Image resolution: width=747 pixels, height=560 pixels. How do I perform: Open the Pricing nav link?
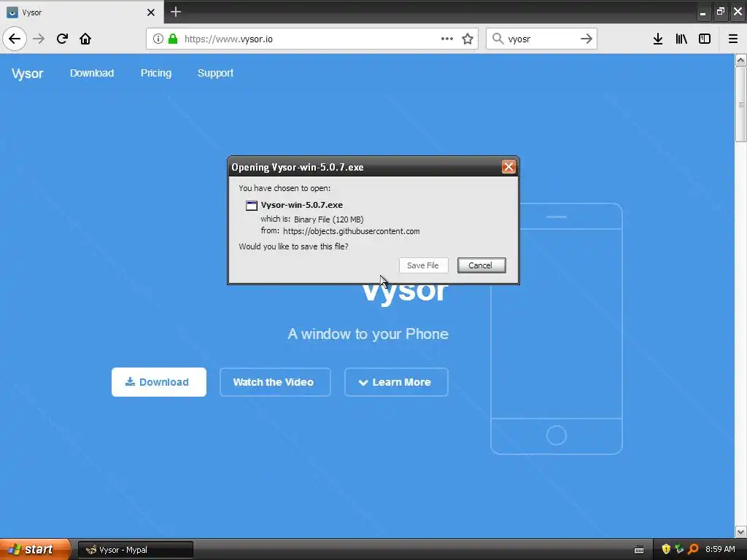pos(156,73)
